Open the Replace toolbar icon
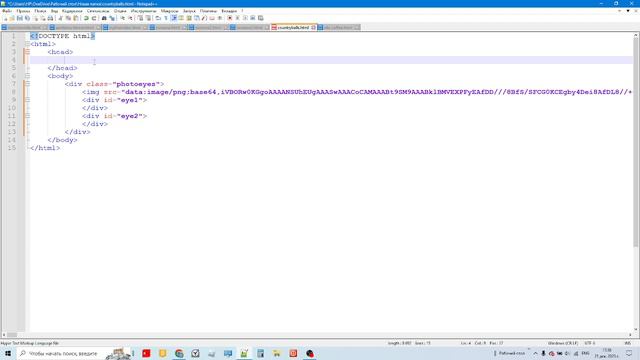640x360 pixels. pos(112,18)
